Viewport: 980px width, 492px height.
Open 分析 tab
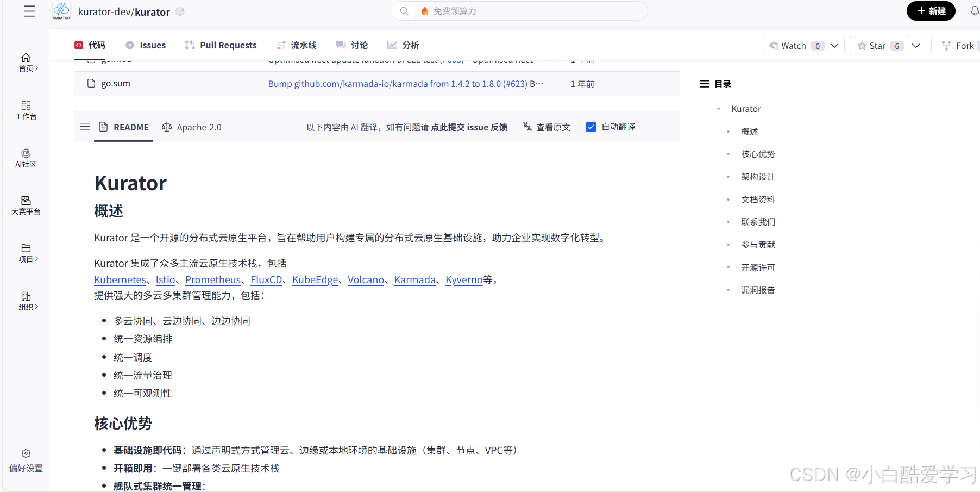(403, 45)
